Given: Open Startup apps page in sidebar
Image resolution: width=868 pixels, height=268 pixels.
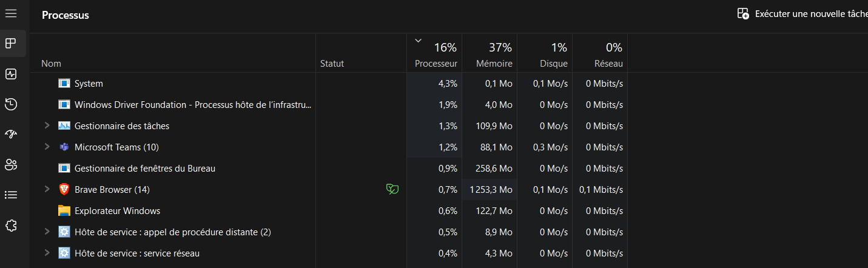Looking at the screenshot, I should coord(11,134).
